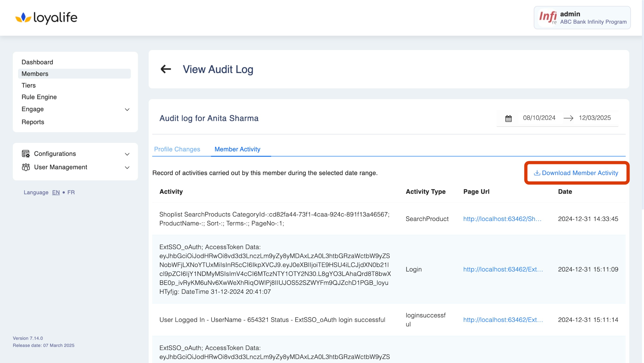Click the calendar icon in date range
The image size is (644, 363).
click(x=508, y=118)
